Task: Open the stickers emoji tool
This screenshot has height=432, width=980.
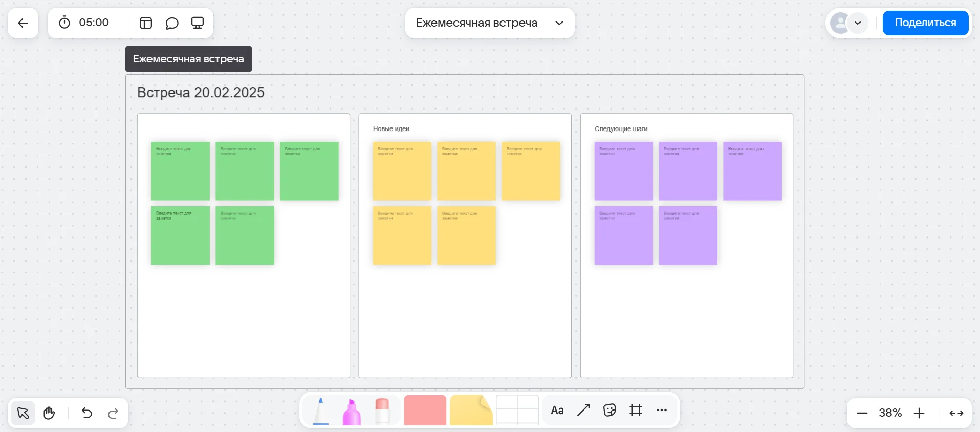Action: pos(609,410)
